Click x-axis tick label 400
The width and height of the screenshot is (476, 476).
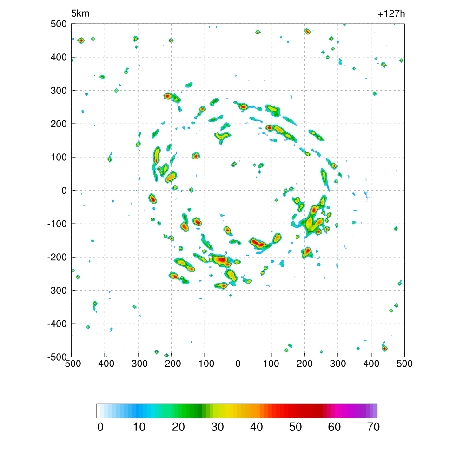[x=371, y=364]
